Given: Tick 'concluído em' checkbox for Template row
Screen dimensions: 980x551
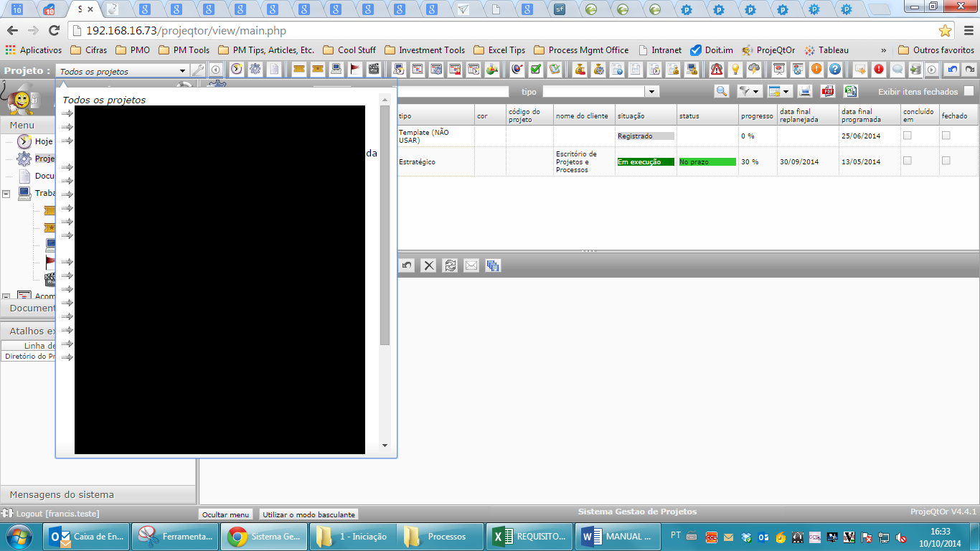Looking at the screenshot, I should 908,136.
